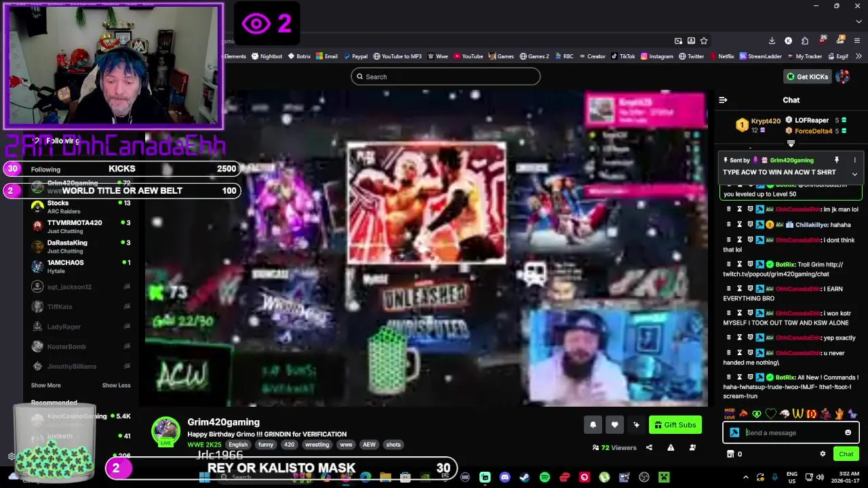This screenshot has width=868, height=488.
Task: Open the Botrix bookmark
Action: point(299,56)
